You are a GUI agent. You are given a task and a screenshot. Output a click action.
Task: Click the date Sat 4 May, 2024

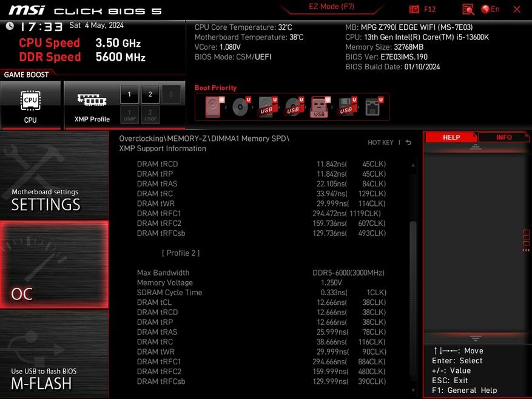pyautogui.click(x=96, y=26)
